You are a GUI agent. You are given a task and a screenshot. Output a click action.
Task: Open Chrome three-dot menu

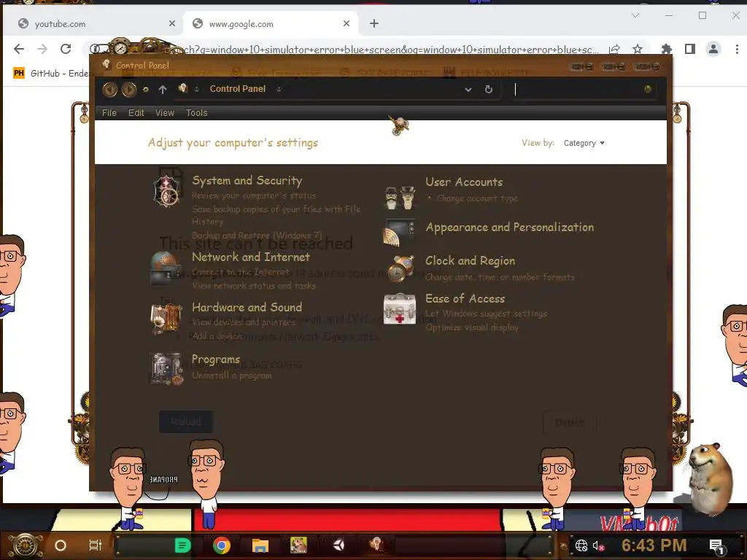(737, 49)
